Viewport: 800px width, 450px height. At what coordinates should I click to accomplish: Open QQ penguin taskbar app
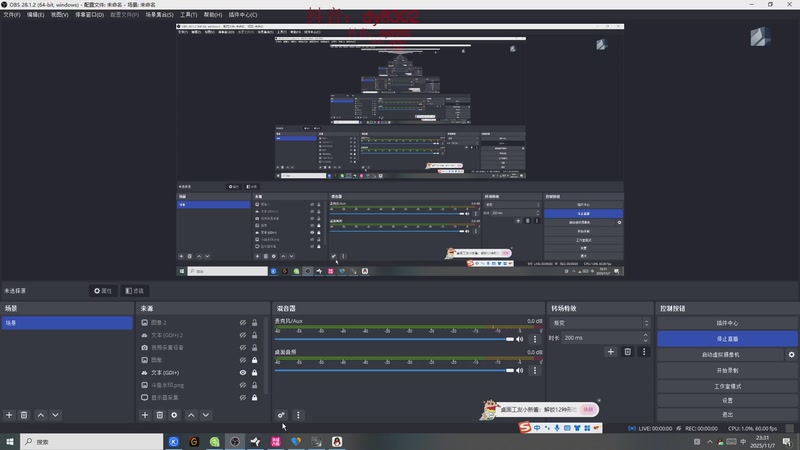coord(337,441)
